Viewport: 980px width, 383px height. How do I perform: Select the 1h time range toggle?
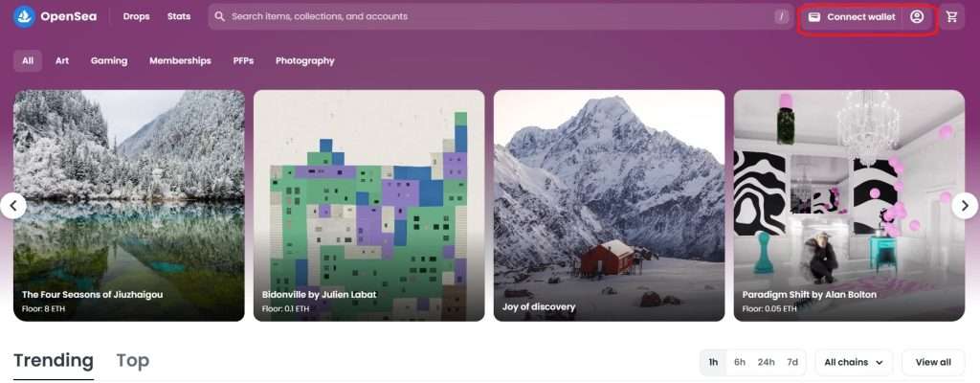713,362
